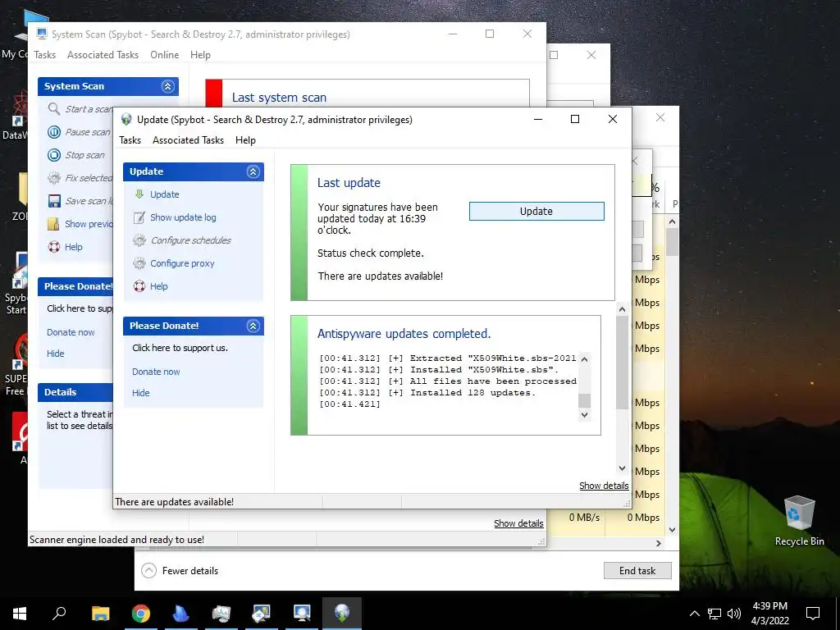This screenshot has width=840, height=630.
Task: Click the green Update arrow icon in sidebar
Action: point(139,194)
